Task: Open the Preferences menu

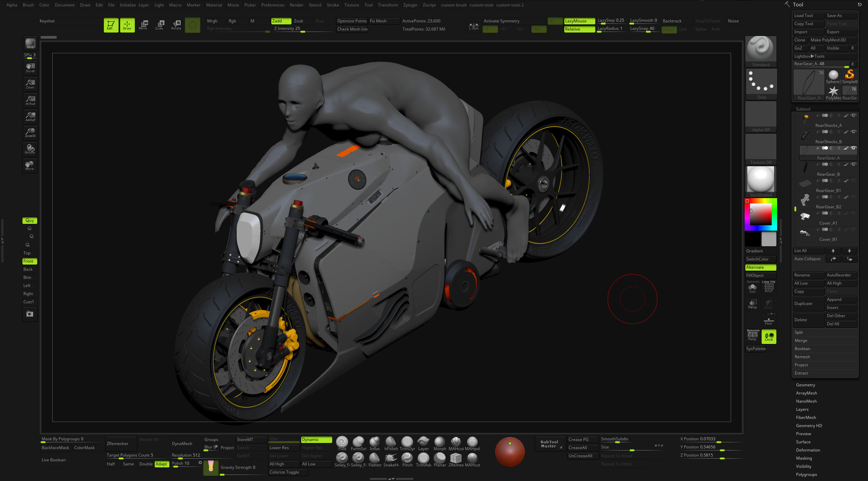Action: (x=273, y=5)
